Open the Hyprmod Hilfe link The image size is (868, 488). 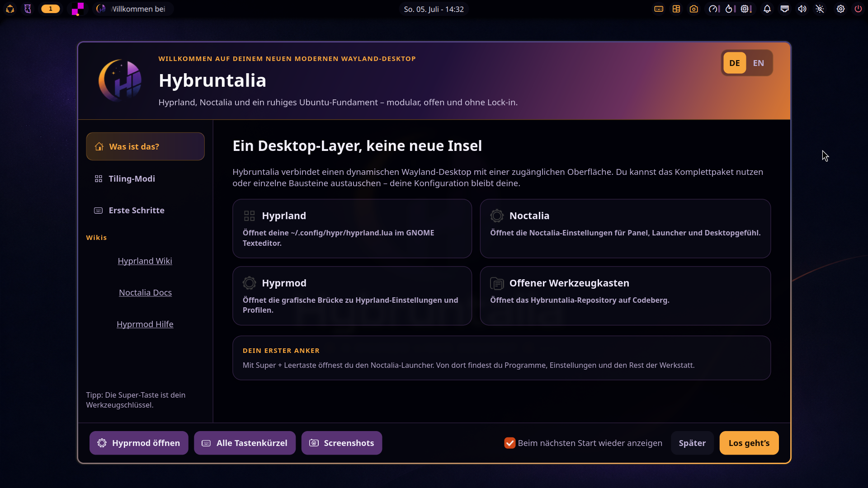pos(145,324)
